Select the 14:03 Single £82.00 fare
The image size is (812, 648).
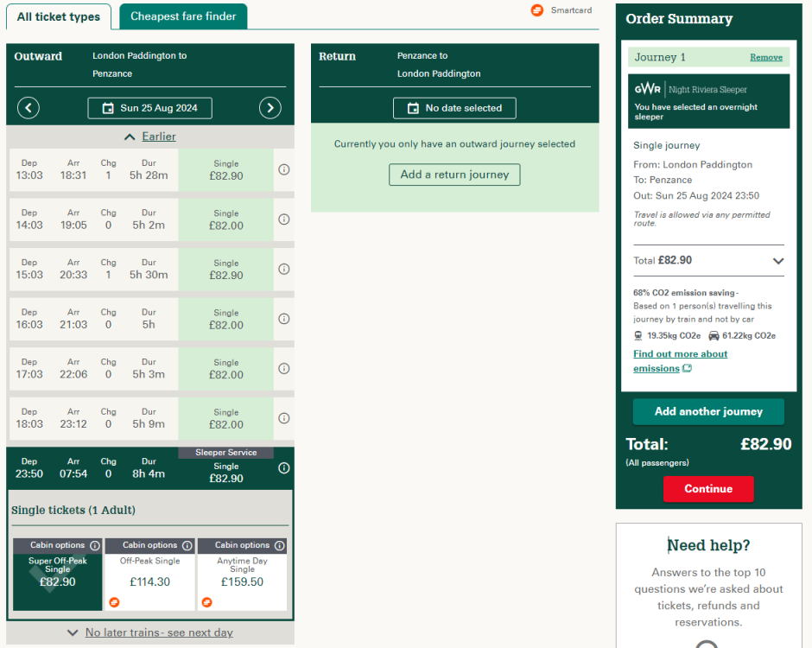coord(225,219)
